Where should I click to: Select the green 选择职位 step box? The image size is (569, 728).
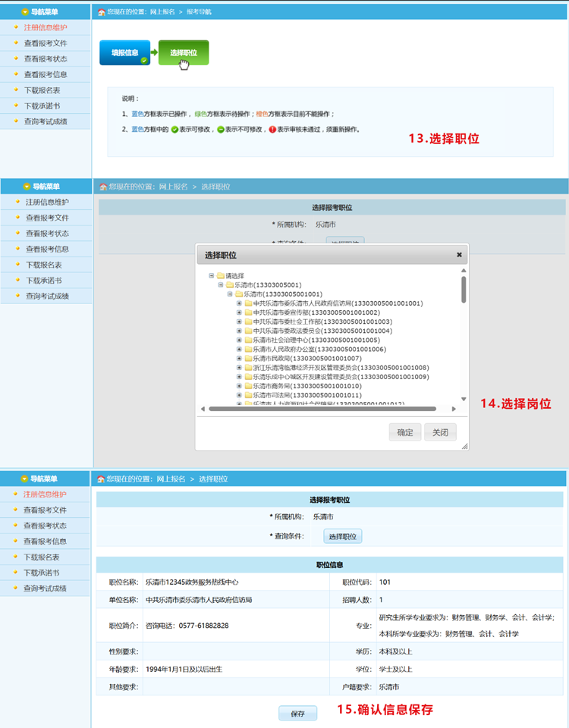[183, 52]
